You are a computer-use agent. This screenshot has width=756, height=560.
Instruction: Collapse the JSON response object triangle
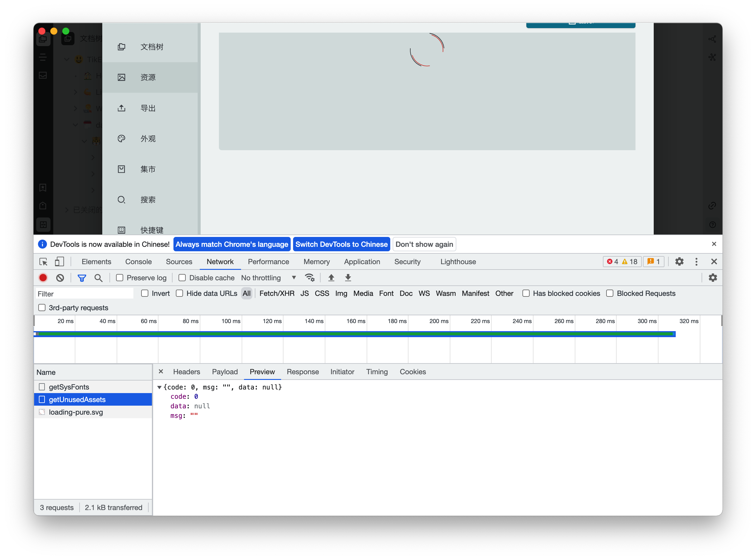pos(159,387)
